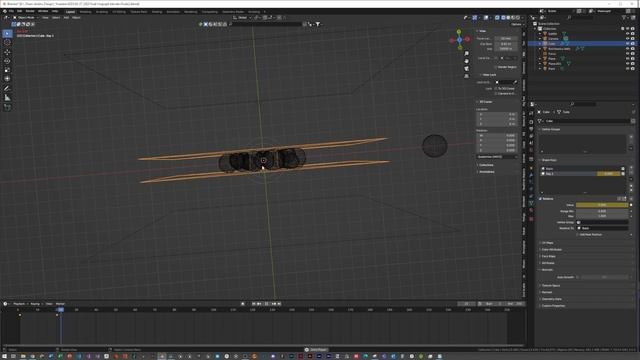The image size is (640, 360).
Task: Toggle visibility eye of Collection row
Action: 627,29
